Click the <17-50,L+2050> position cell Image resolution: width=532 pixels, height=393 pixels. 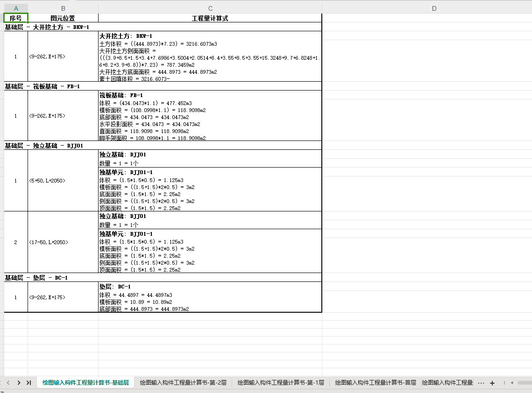click(63, 242)
